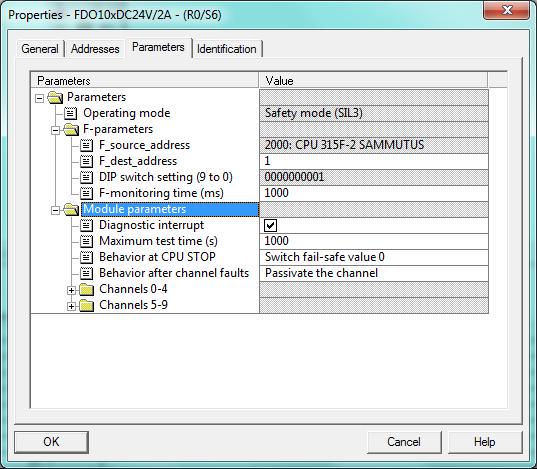537x469 pixels.
Task: Collapse the Parameters root node
Action: pyautogui.click(x=39, y=98)
